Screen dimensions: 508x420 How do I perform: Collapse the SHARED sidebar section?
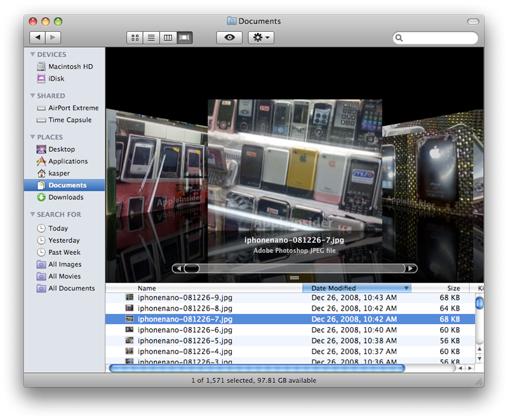(x=33, y=96)
